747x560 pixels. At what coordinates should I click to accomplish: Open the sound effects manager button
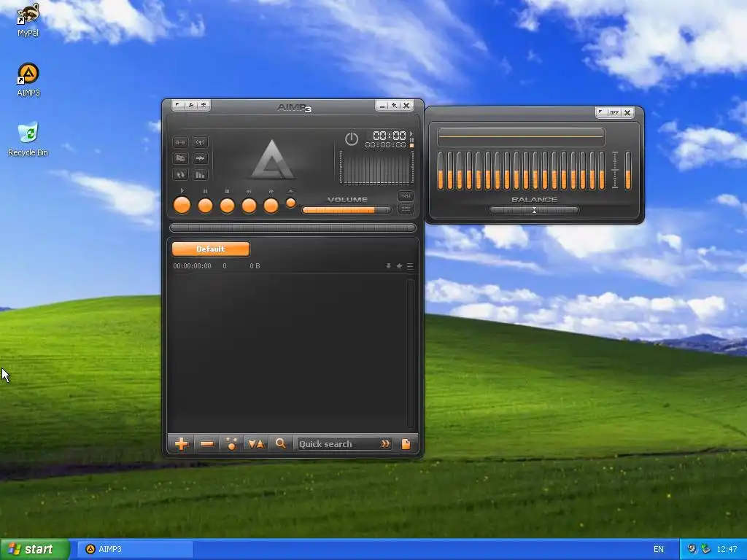pyautogui.click(x=200, y=158)
